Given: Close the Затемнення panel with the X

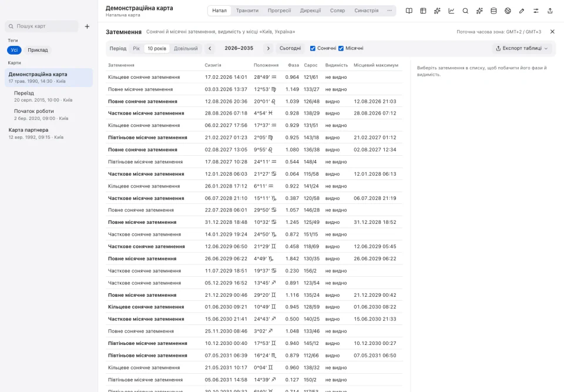Looking at the screenshot, I should tap(552, 32).
